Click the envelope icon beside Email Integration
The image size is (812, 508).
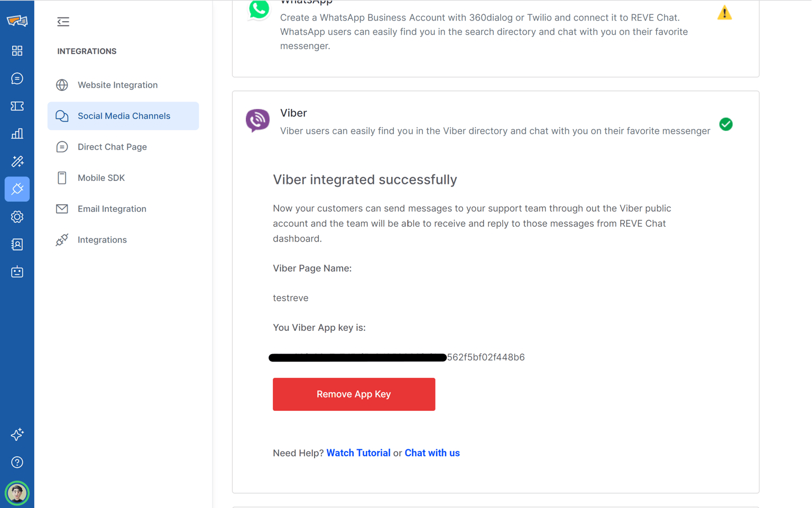click(x=62, y=209)
